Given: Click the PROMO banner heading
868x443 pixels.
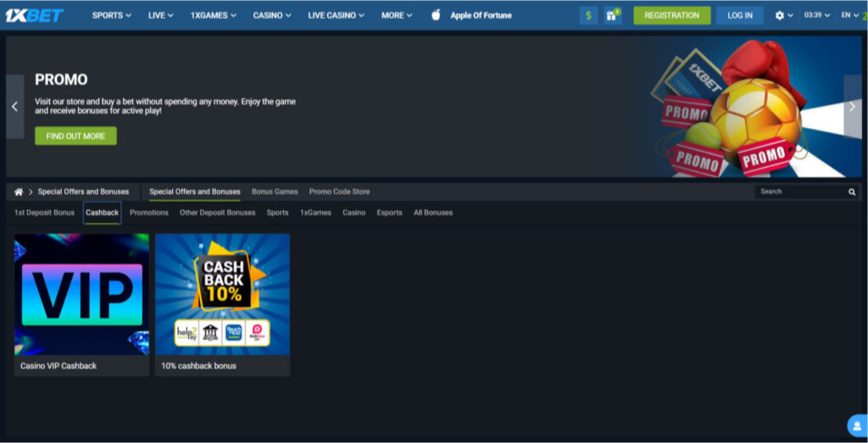Looking at the screenshot, I should point(61,80).
